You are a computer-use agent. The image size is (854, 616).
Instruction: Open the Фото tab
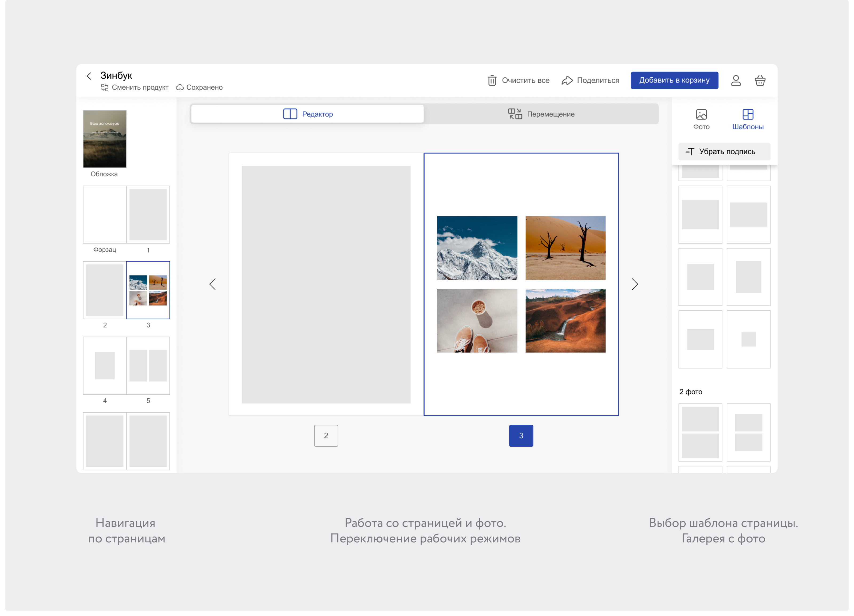pos(701,119)
